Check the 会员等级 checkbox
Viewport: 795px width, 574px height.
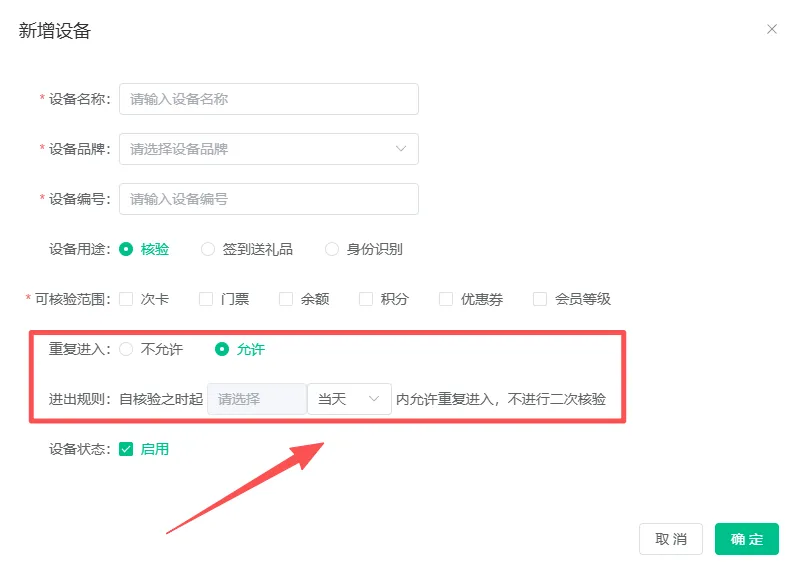tap(540, 299)
